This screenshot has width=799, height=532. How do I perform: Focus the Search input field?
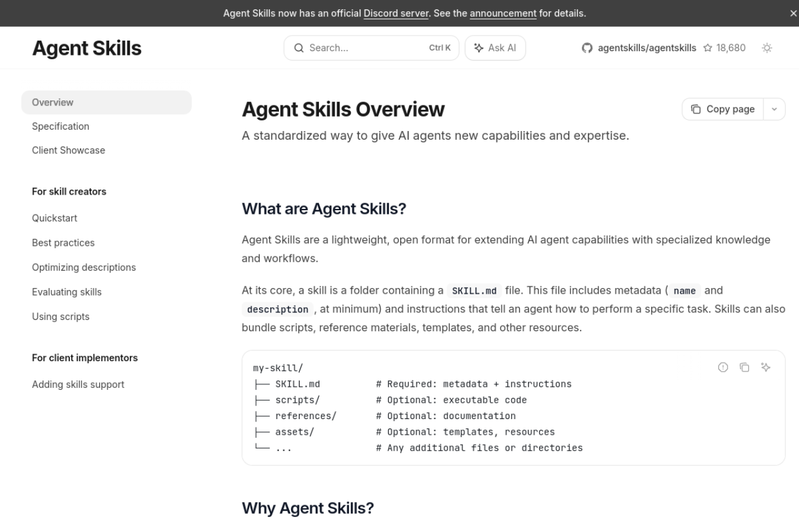(371, 48)
